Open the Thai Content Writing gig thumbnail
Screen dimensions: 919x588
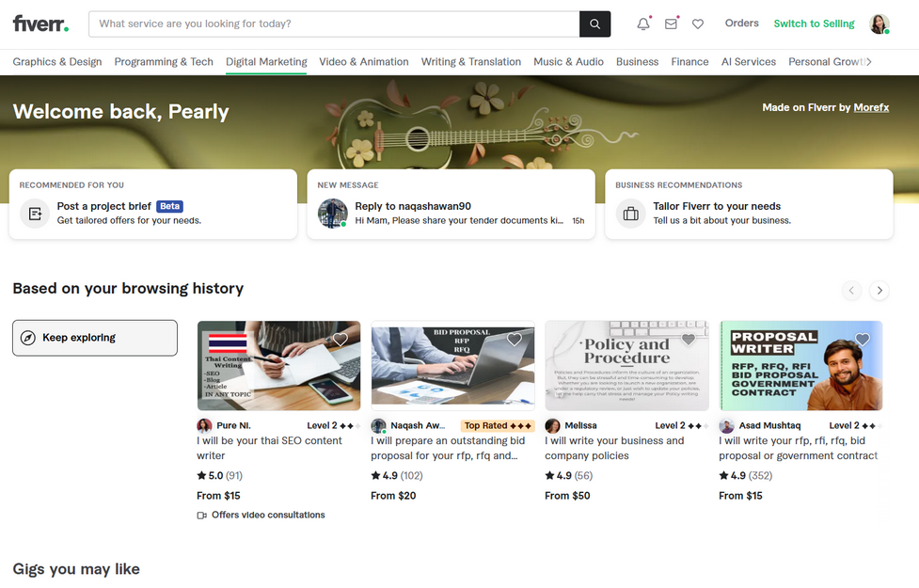[279, 365]
